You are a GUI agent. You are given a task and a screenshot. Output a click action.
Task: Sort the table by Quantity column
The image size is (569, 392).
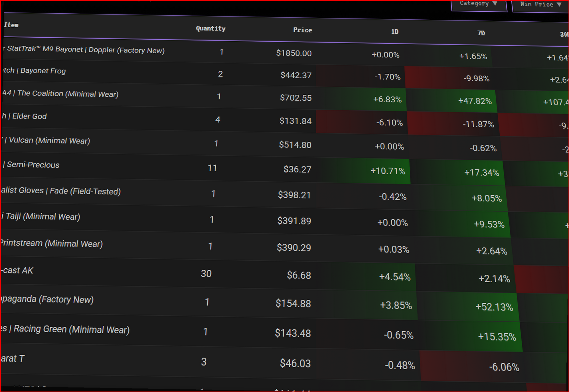(211, 29)
